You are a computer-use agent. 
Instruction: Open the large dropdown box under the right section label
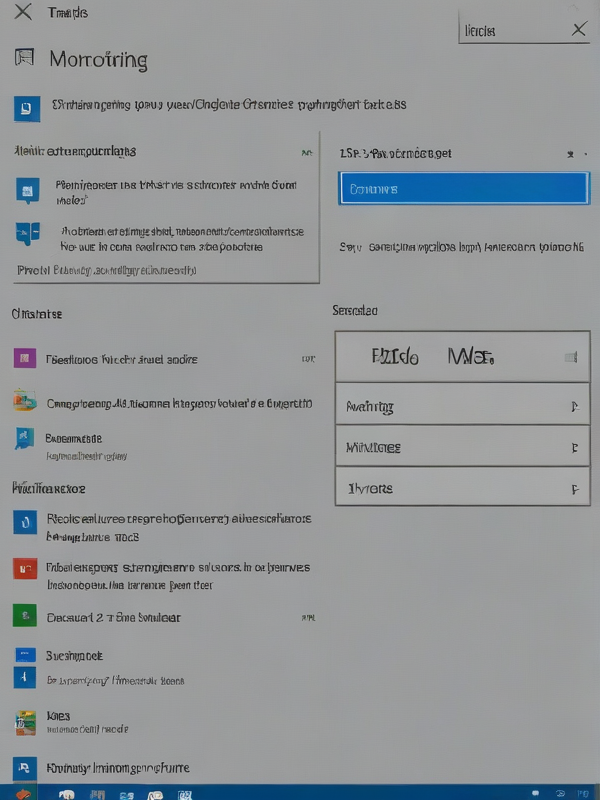pyautogui.click(x=462, y=356)
